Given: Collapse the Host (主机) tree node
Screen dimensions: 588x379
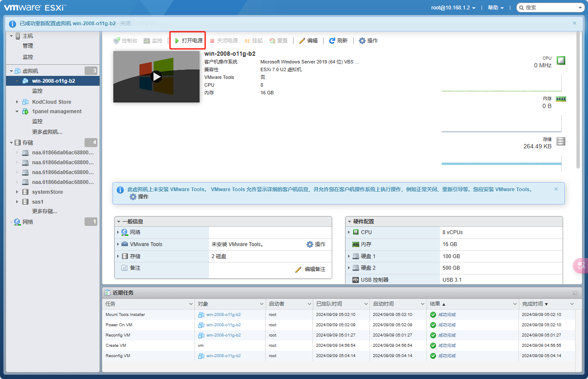Looking at the screenshot, I should pyautogui.click(x=11, y=36).
